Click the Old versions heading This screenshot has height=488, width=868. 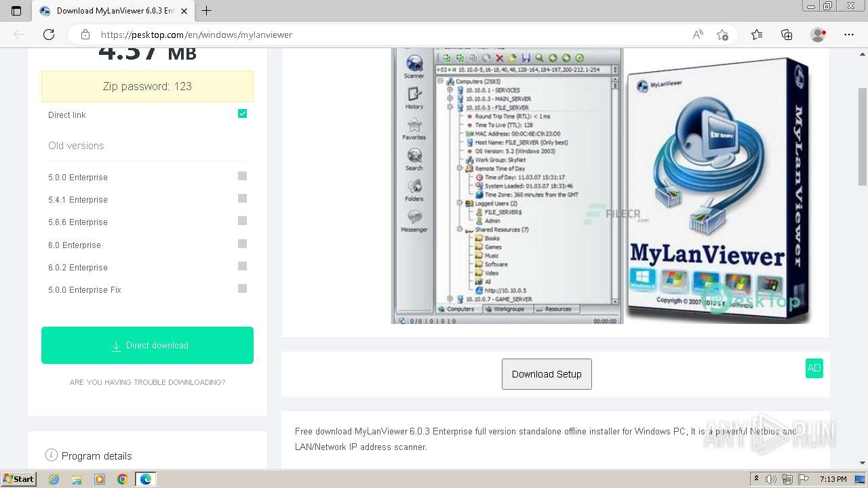[76, 146]
